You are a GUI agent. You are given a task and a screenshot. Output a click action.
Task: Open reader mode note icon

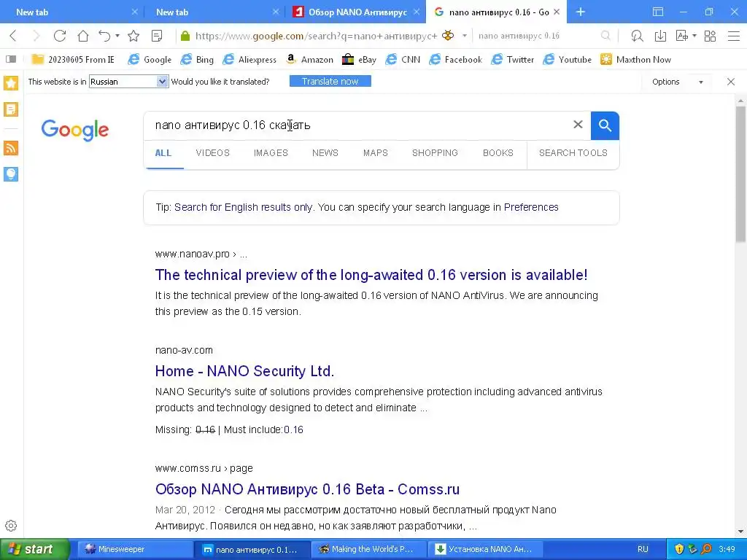157,36
